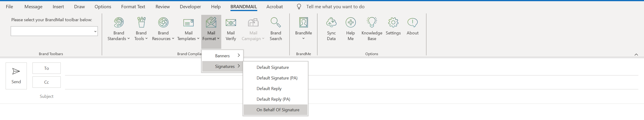Start Brand Search magnifier icon
Viewport: 644px width, 120px height.
(x=276, y=22)
